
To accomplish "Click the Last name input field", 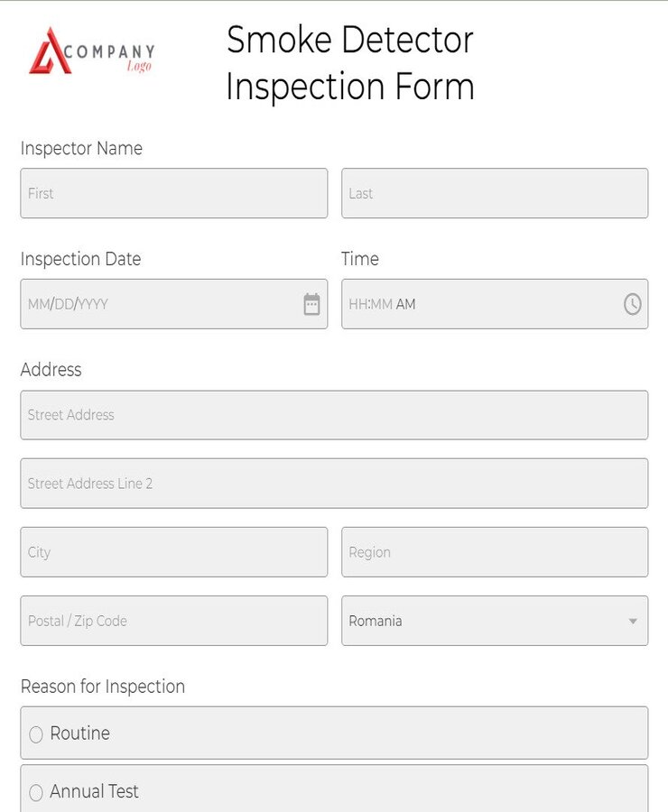I will pyautogui.click(x=495, y=193).
